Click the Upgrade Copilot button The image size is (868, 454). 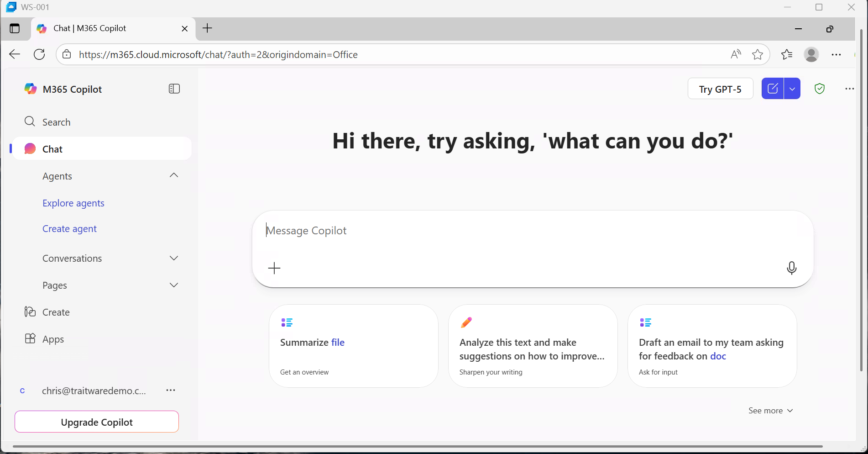(x=97, y=422)
